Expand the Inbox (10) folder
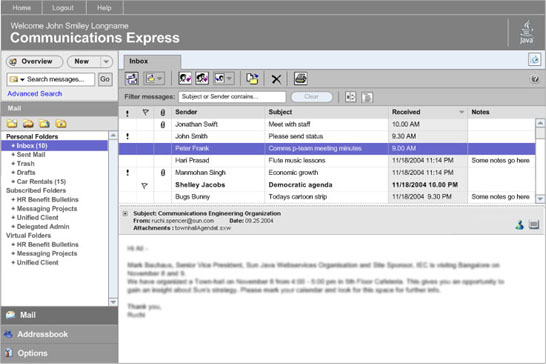This screenshot has height=364, width=546. tap(13, 146)
